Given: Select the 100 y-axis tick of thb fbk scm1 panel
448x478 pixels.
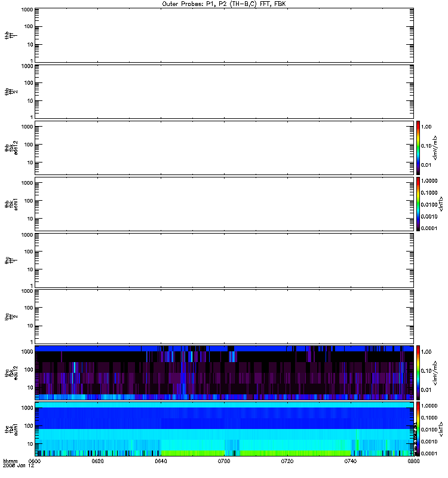Looking at the screenshot, I should 29,201.
